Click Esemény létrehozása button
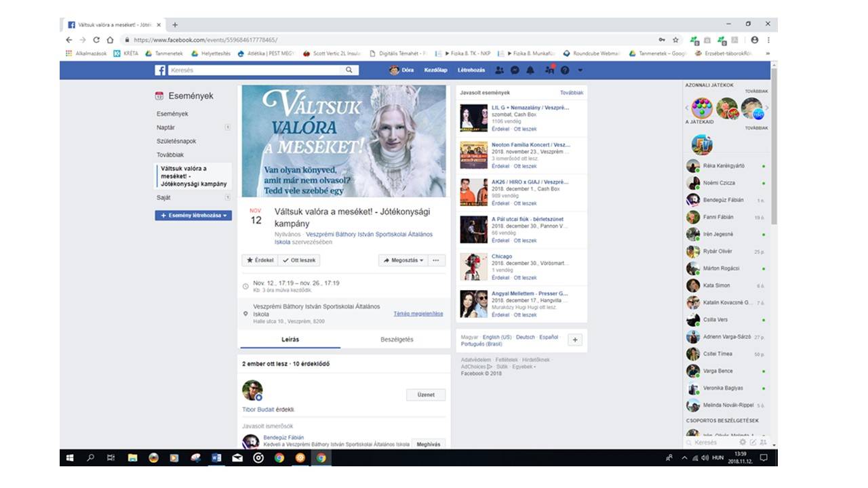This screenshot has height=488, width=868. pyautogui.click(x=193, y=215)
